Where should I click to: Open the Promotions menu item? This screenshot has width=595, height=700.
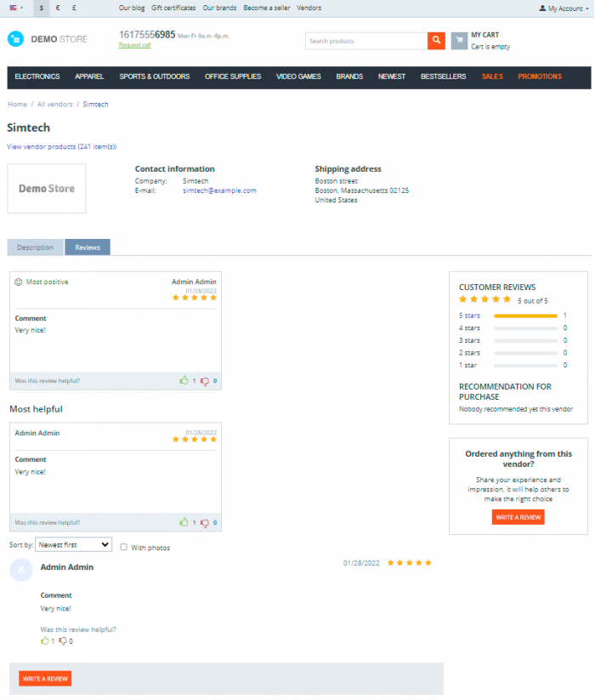[539, 77]
